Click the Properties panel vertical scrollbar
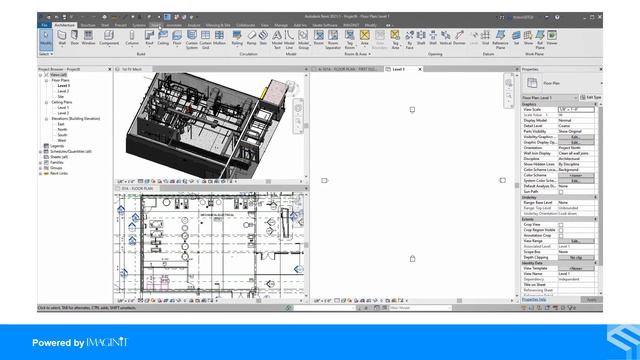640x360 pixels. [x=600, y=186]
